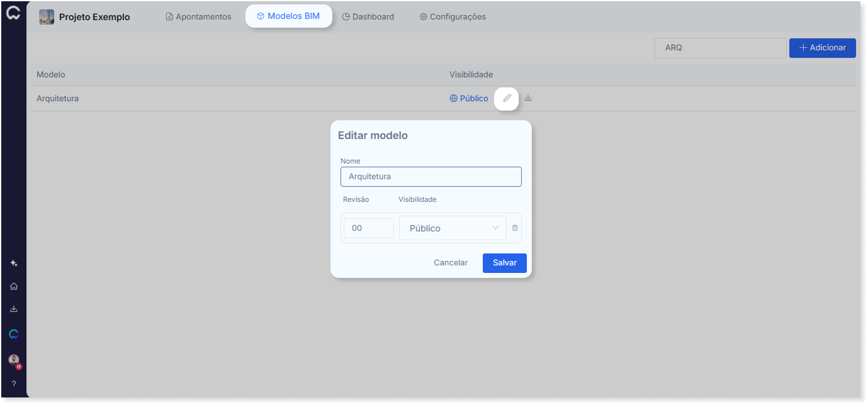Open the Dashboard tab
868x405 pixels.
(x=368, y=17)
